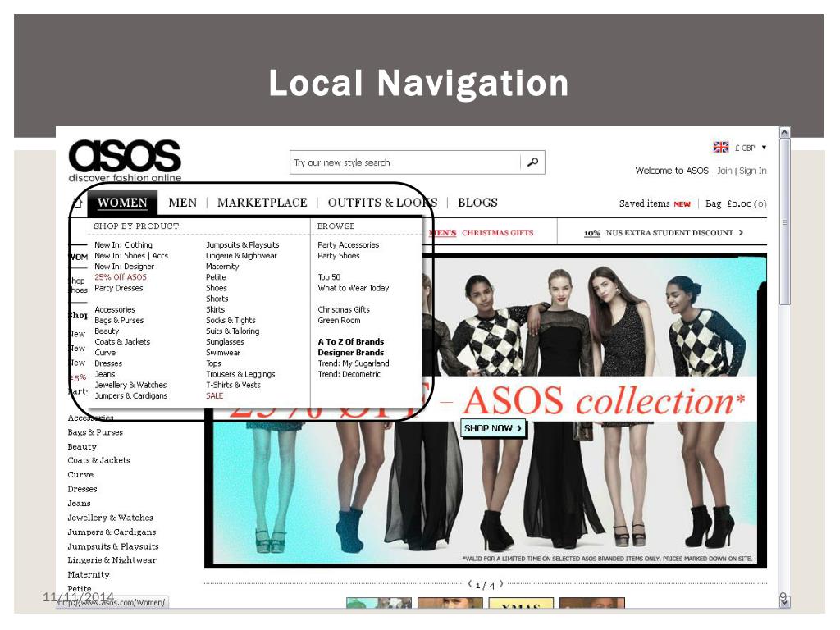
Task: Open the OUTFITS & LOOKS tab
Action: 382,203
